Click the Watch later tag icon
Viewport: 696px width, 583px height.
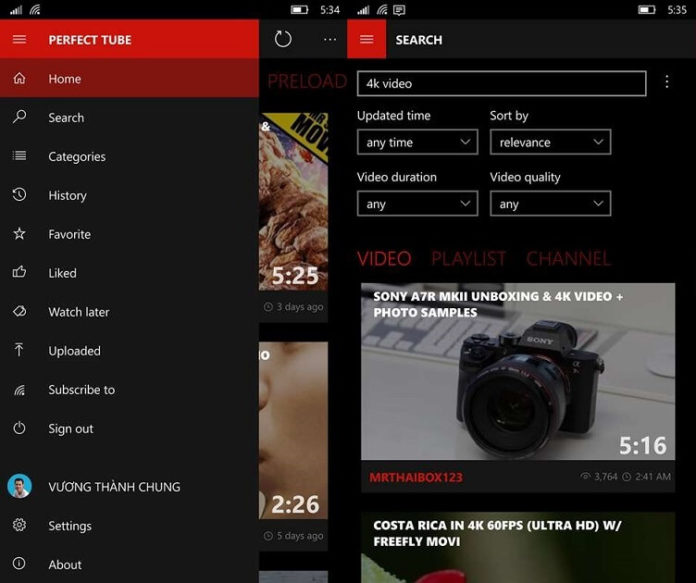19,311
